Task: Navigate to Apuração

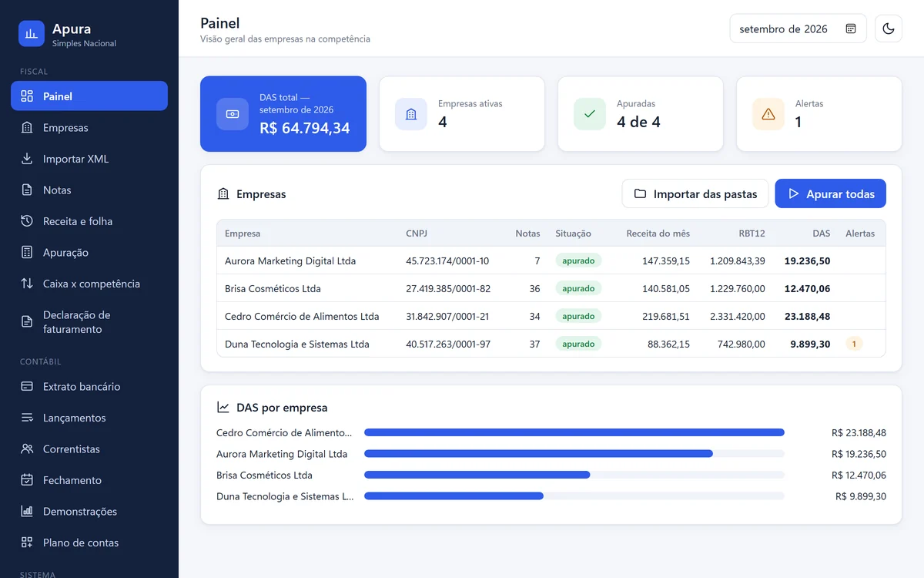Action: (89, 253)
